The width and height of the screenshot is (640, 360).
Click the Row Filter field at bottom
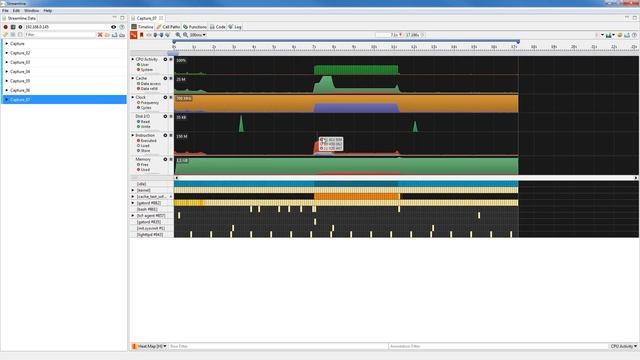point(278,346)
